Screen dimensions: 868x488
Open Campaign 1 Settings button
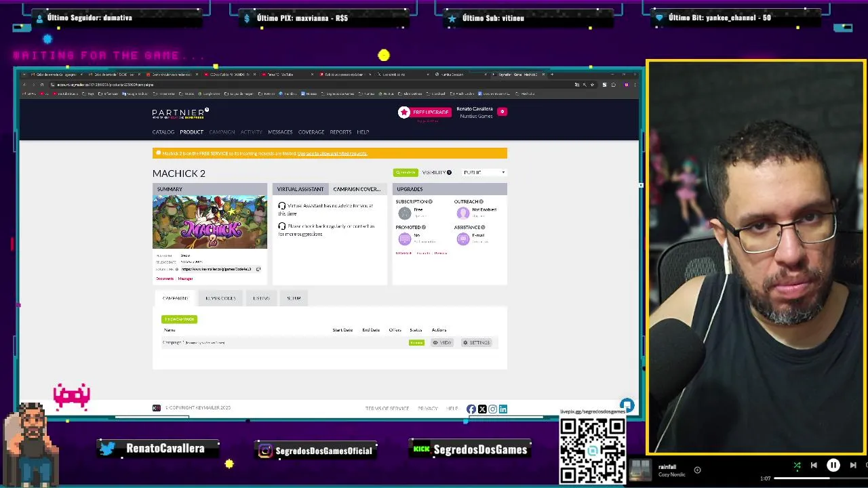click(476, 342)
